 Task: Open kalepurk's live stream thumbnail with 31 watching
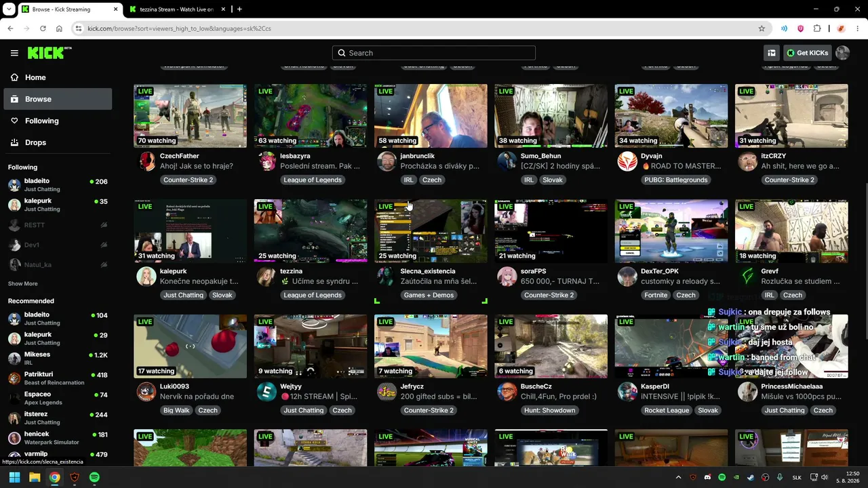[x=191, y=231]
